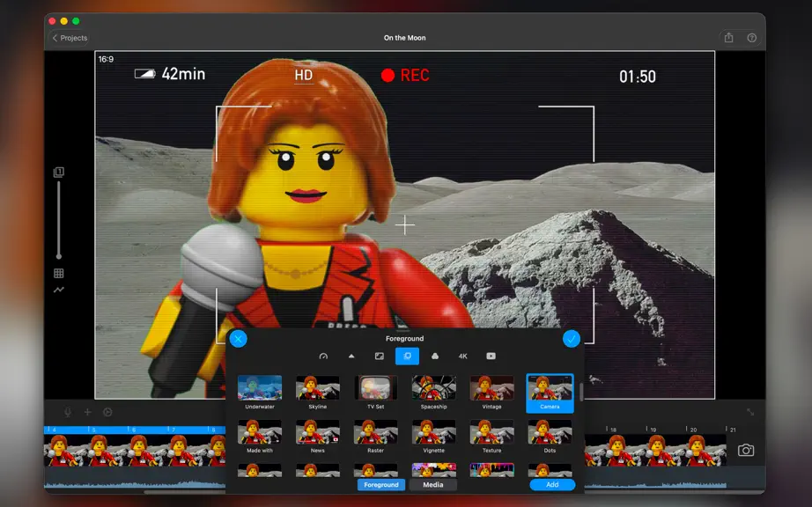The width and height of the screenshot is (812, 507).
Task: Cancel the Foreground panel with the blue X
Action: [238, 340]
